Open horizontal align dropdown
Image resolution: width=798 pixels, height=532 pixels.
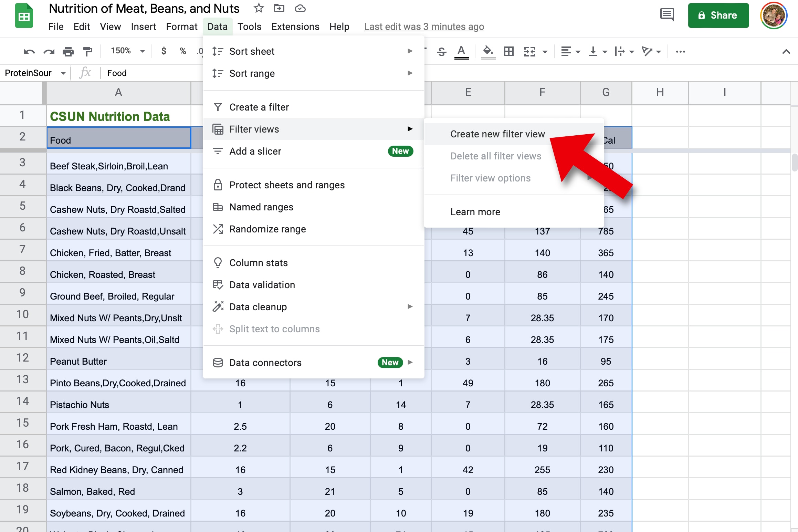coord(570,52)
